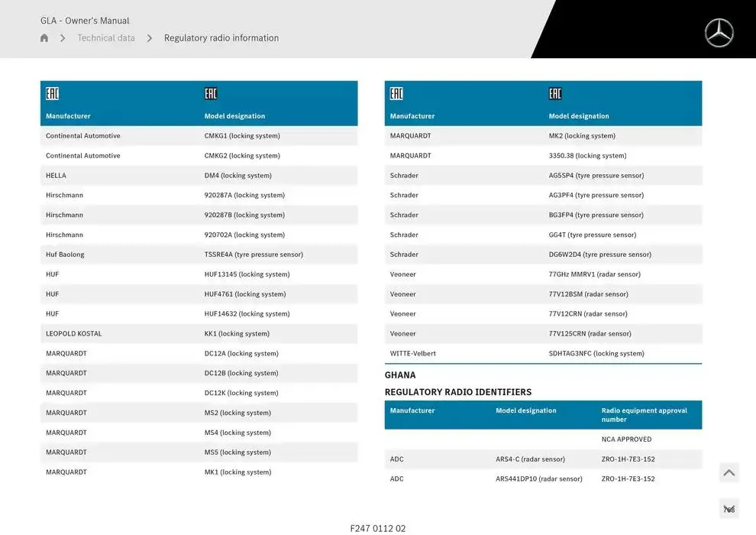Click the EAC mark above the right table's Model designation column
The width and height of the screenshot is (756, 535).
[555, 94]
